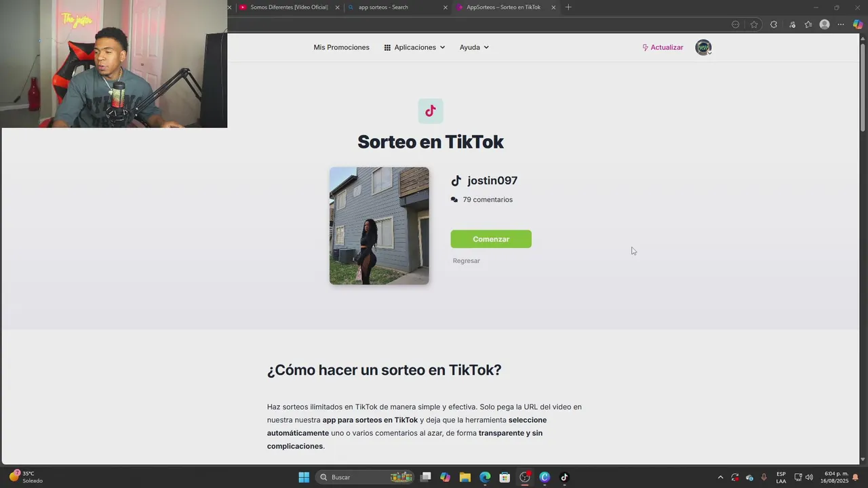The width and height of the screenshot is (868, 488).
Task: Click the OneDrive cloud tray icon
Action: (749, 477)
